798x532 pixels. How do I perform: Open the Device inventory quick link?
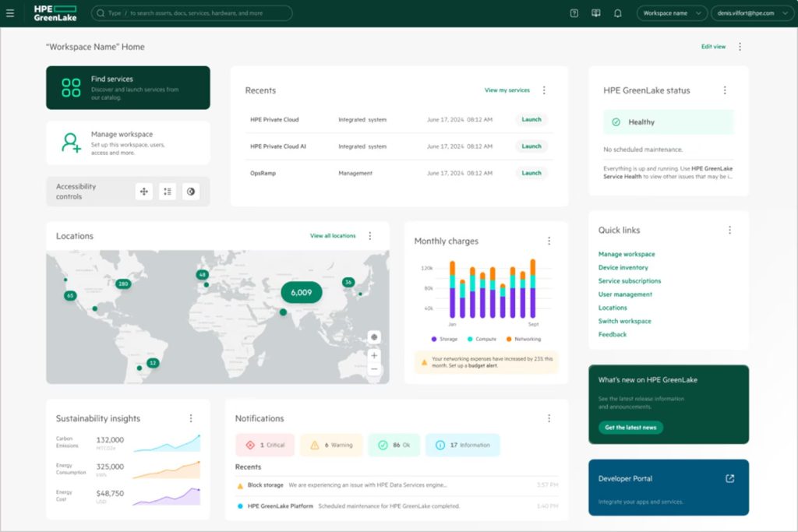(x=623, y=267)
